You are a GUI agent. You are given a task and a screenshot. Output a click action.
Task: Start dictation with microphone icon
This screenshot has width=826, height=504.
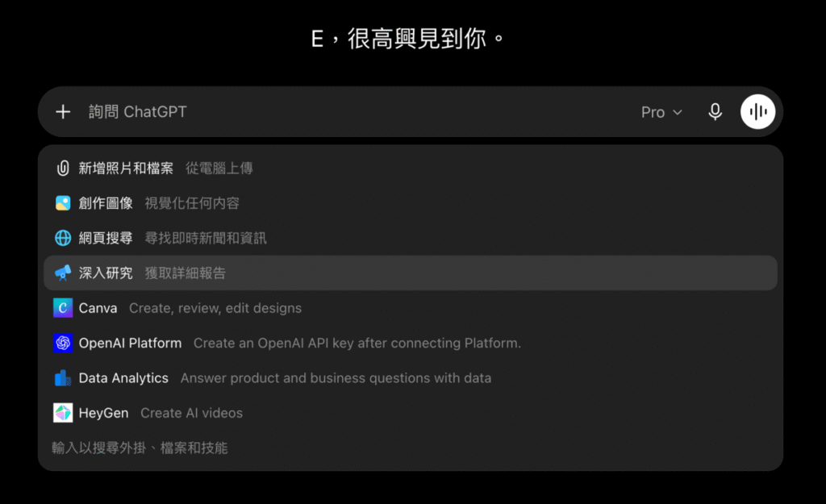[715, 111]
